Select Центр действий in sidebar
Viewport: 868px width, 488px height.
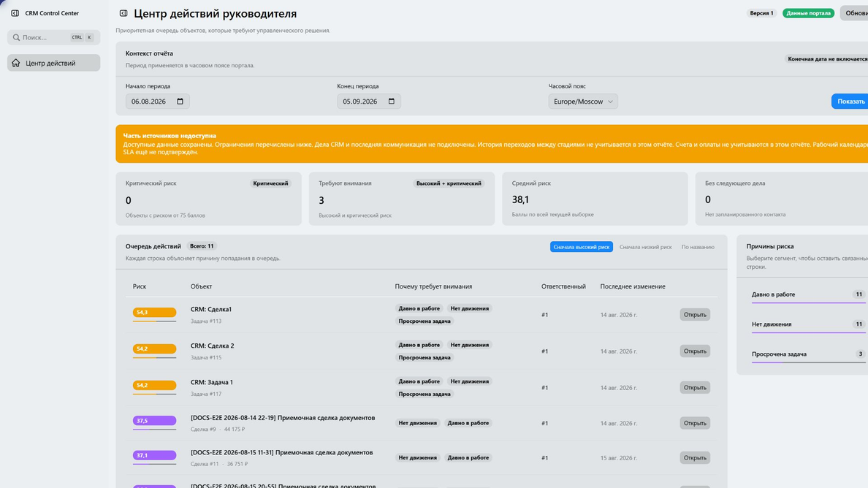[53, 63]
